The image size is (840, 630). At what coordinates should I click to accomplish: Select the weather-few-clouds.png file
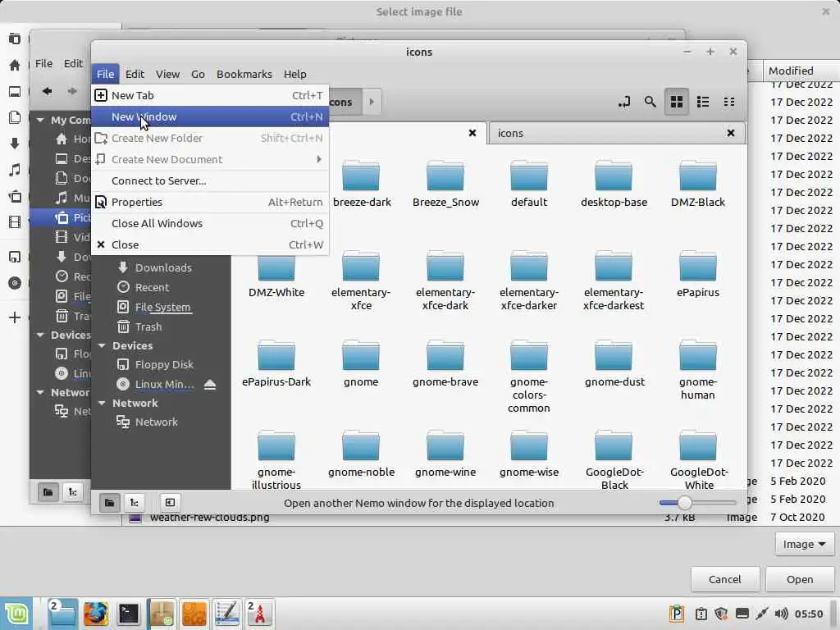click(209, 518)
